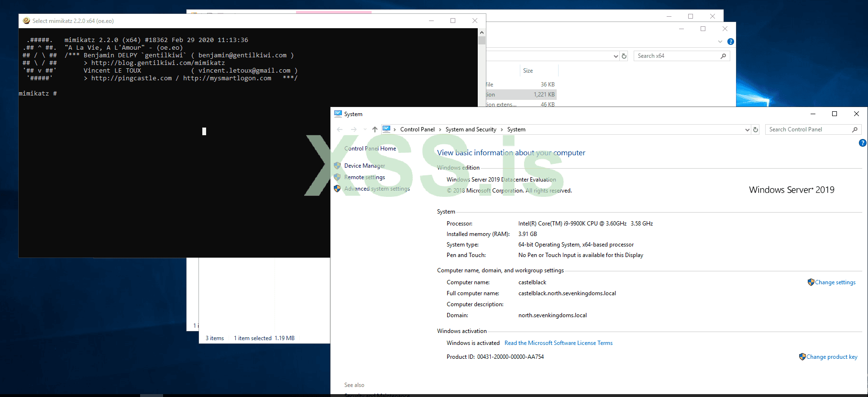This screenshot has height=397, width=868.
Task: Select the Explorer file row sized 36 KB
Action: click(521, 85)
